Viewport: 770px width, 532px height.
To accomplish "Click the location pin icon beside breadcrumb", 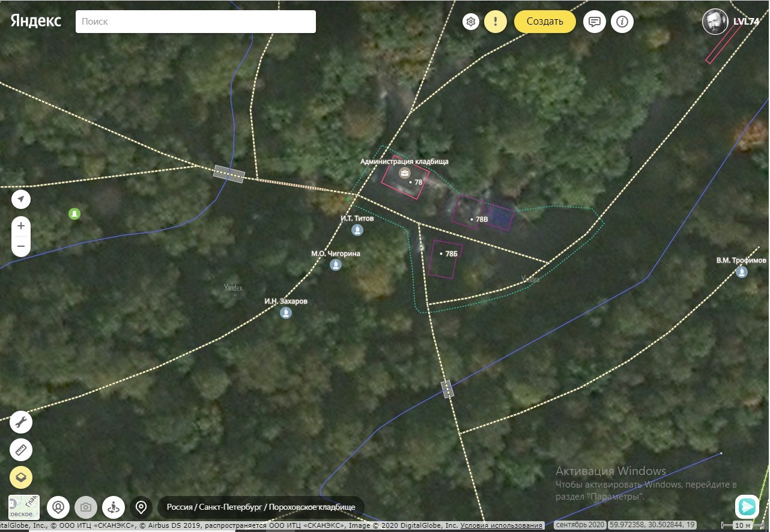I will click(x=141, y=507).
